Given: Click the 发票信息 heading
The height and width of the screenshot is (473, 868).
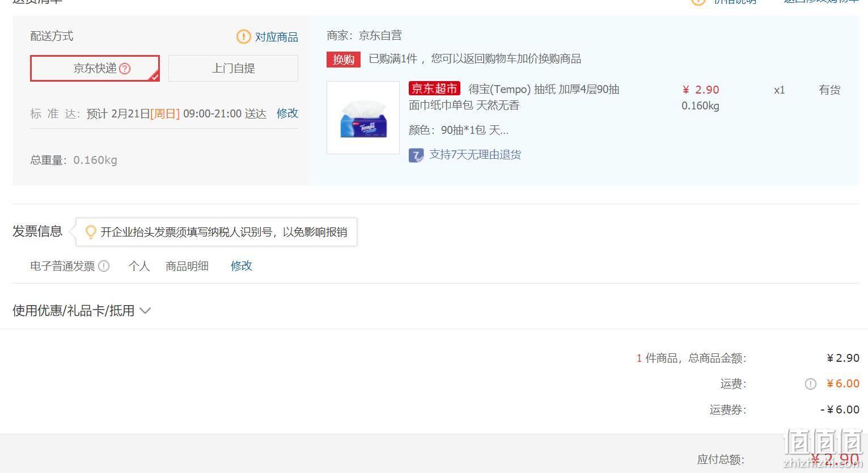Looking at the screenshot, I should pyautogui.click(x=37, y=231).
